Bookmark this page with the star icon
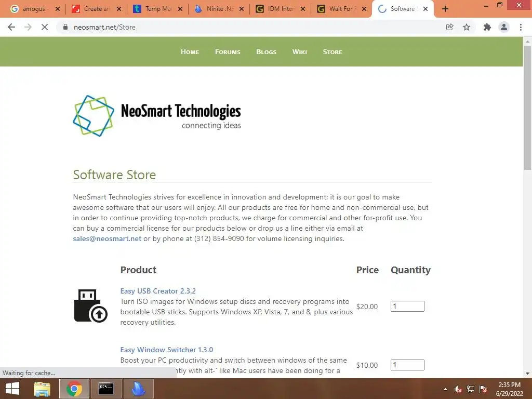The height and width of the screenshot is (399, 532). click(x=467, y=27)
